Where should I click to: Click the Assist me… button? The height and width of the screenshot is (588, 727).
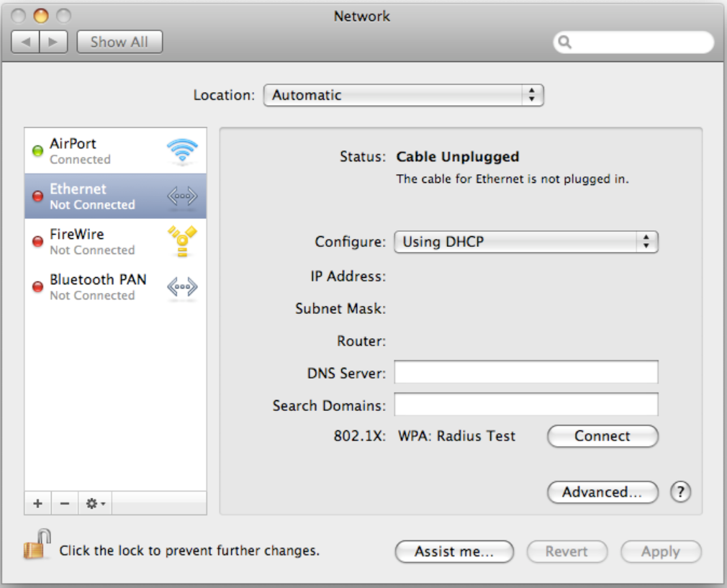pyautogui.click(x=454, y=552)
